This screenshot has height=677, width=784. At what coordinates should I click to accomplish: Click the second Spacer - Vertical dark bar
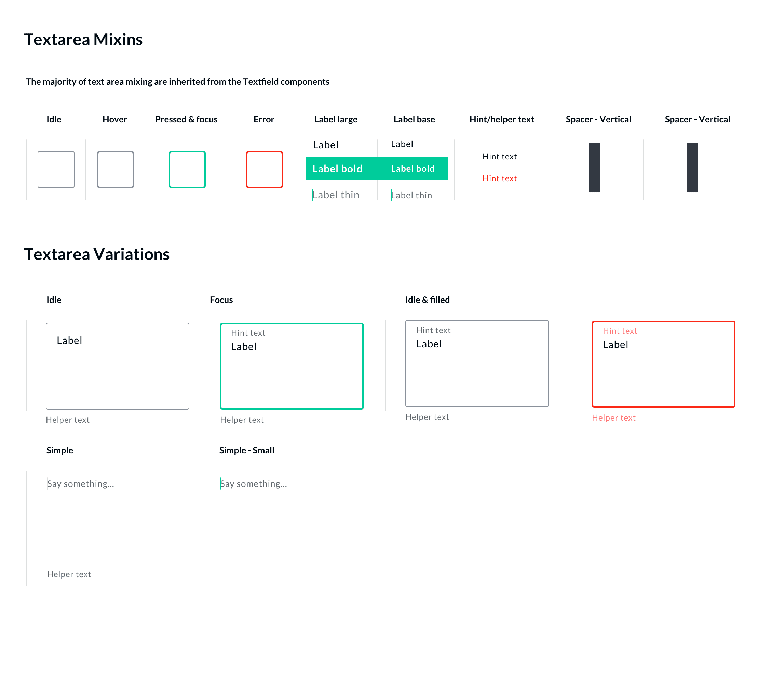pos(692,168)
